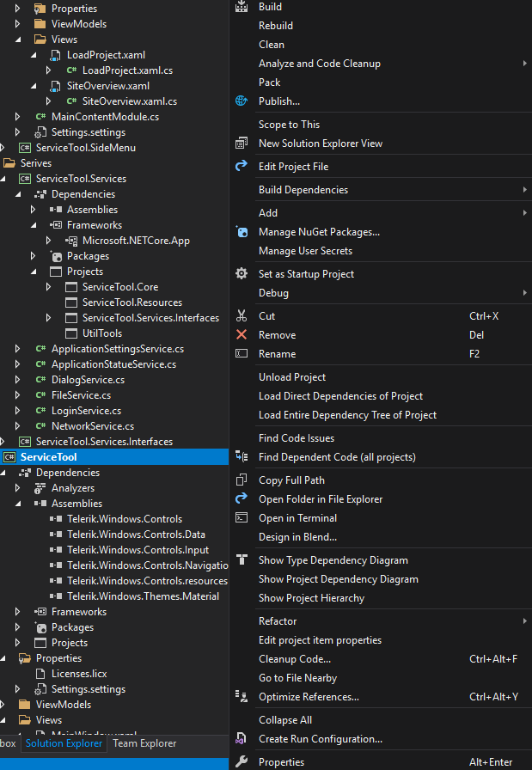Click the C# file icon for FileService.cs
532x770 pixels.
[40, 394]
